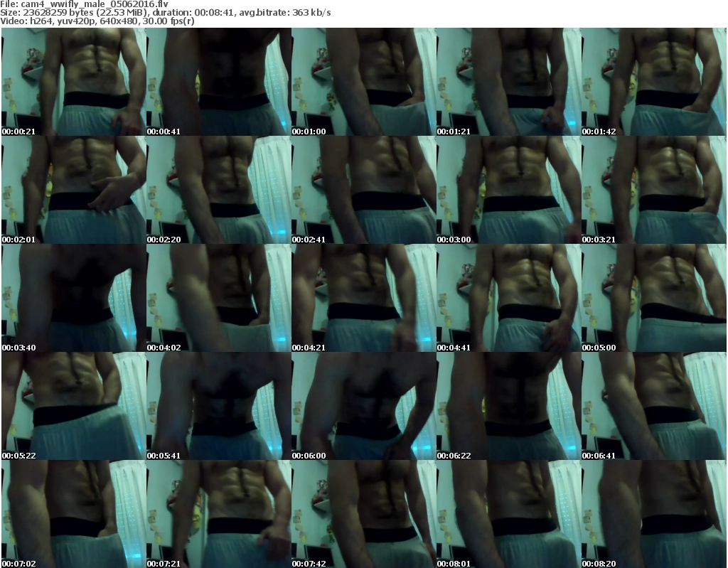Select the thumbnail frame at 00:00:21
This screenshot has height=568, width=728.
pyautogui.click(x=73, y=82)
